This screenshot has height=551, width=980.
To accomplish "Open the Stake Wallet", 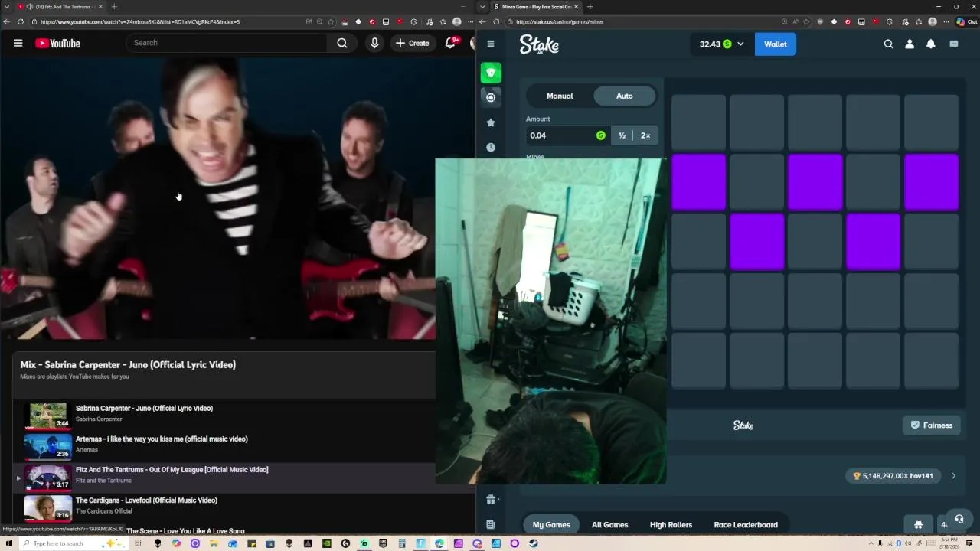I will [x=775, y=44].
